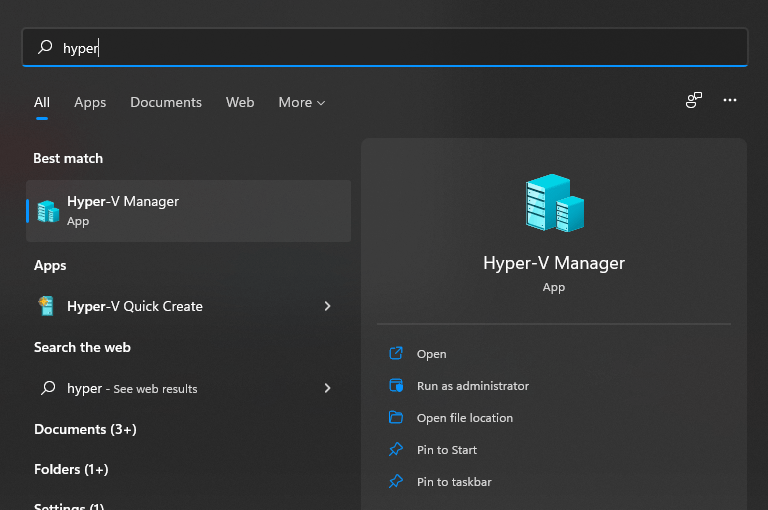This screenshot has width=768, height=510.
Task: Switch to the Documents filter tab
Action: 166,102
